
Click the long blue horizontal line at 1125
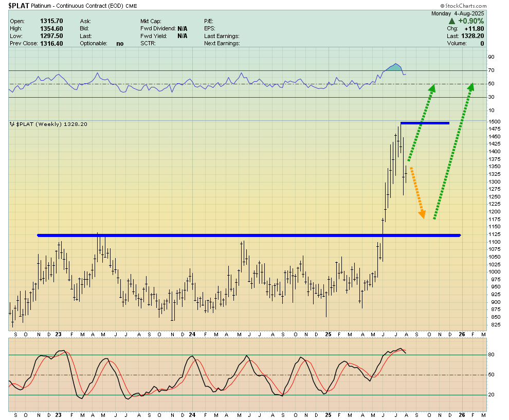249,235
